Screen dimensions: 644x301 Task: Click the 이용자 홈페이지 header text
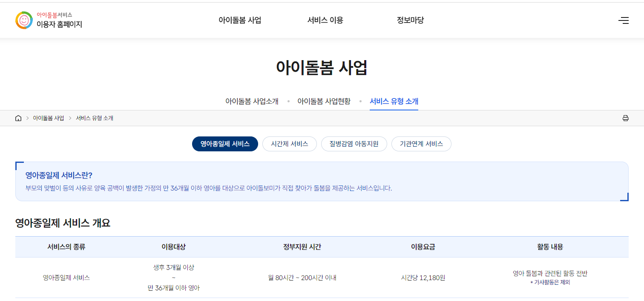tap(60, 25)
